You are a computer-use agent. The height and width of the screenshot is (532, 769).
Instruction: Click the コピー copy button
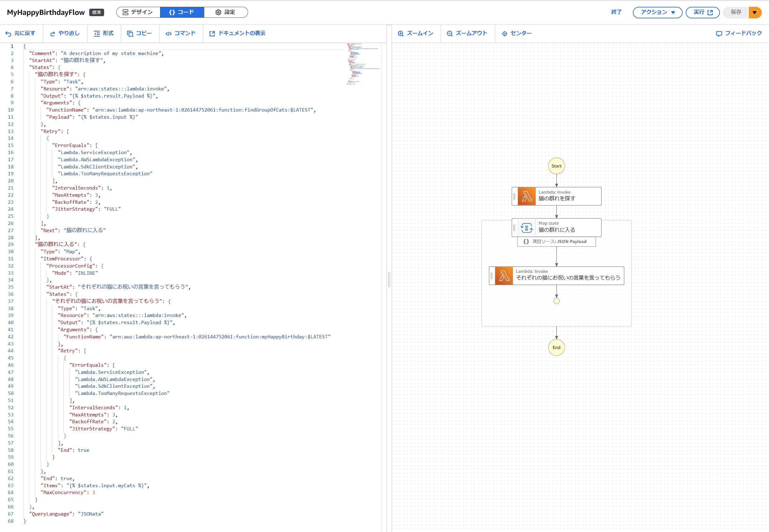[x=139, y=33]
